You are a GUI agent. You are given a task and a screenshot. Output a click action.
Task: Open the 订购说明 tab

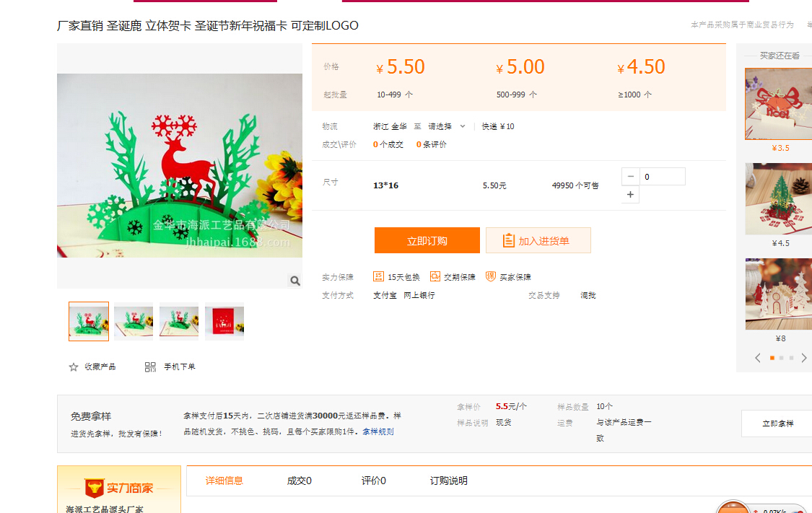click(448, 481)
